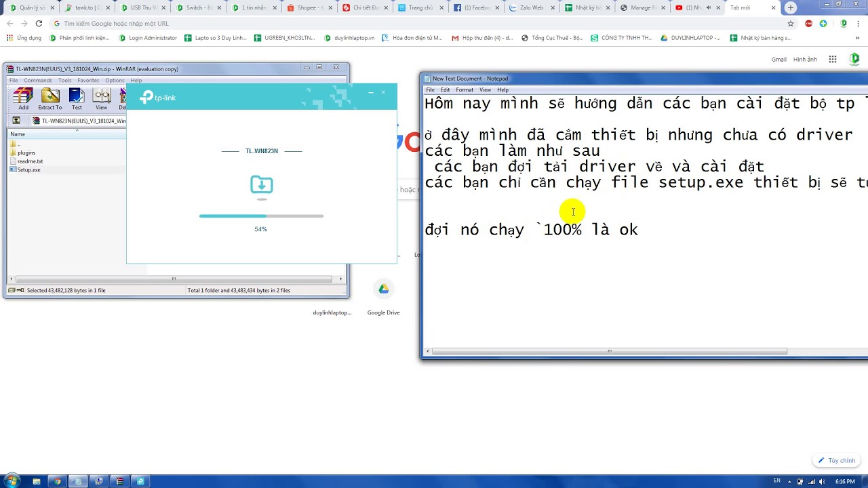Open Notepad File menu
The image size is (868, 488).
point(430,89)
